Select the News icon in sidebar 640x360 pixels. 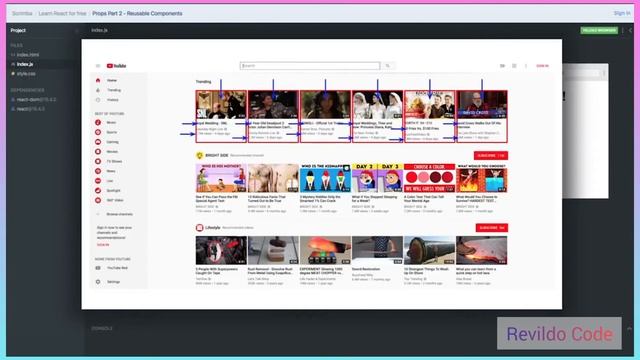[x=98, y=171]
